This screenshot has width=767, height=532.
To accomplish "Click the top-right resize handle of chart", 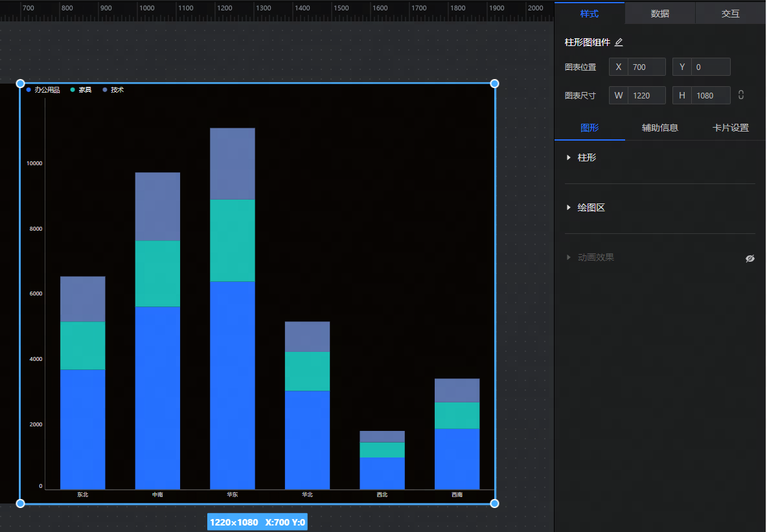I will 494,84.
